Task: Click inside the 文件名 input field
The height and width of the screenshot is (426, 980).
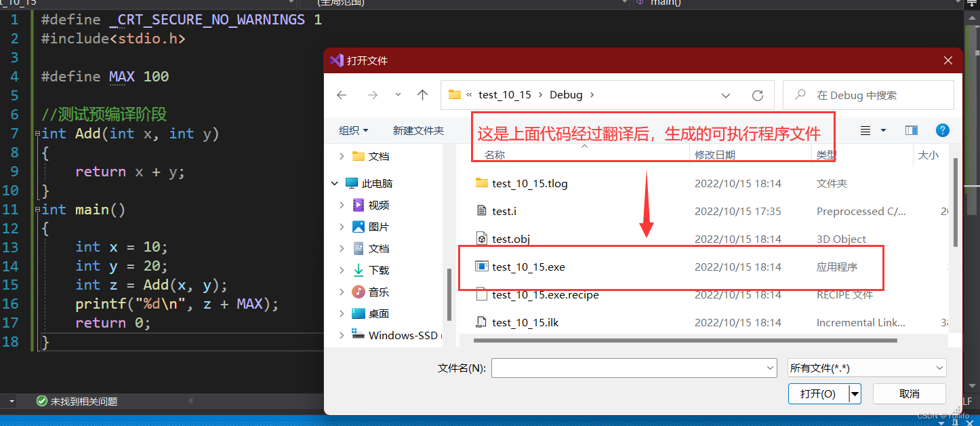Action: [x=630, y=368]
